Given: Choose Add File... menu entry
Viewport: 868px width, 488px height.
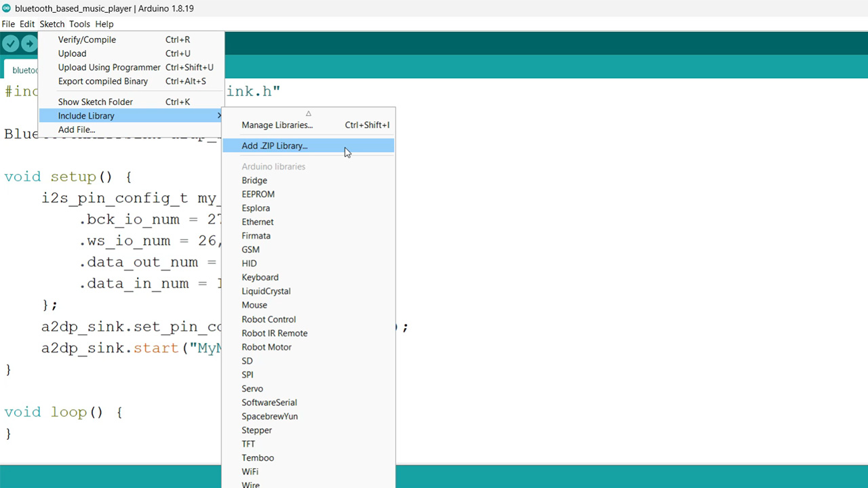Looking at the screenshot, I should click(x=131, y=129).
